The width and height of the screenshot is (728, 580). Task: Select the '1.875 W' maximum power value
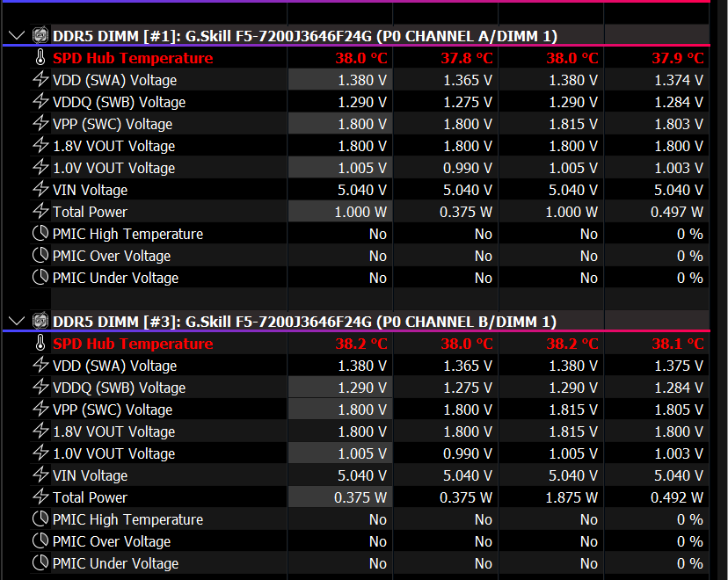(571, 498)
